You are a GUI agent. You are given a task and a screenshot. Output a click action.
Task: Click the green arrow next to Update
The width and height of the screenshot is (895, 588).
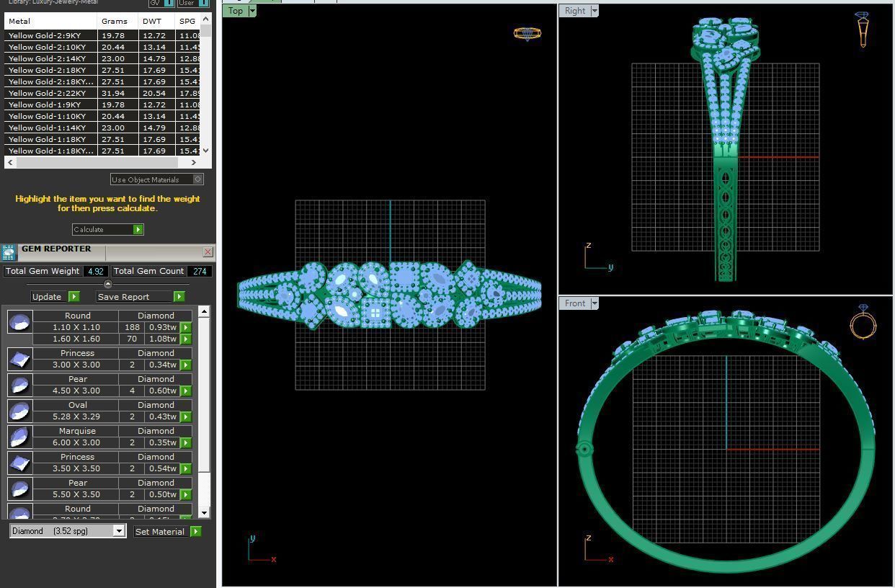[74, 296]
